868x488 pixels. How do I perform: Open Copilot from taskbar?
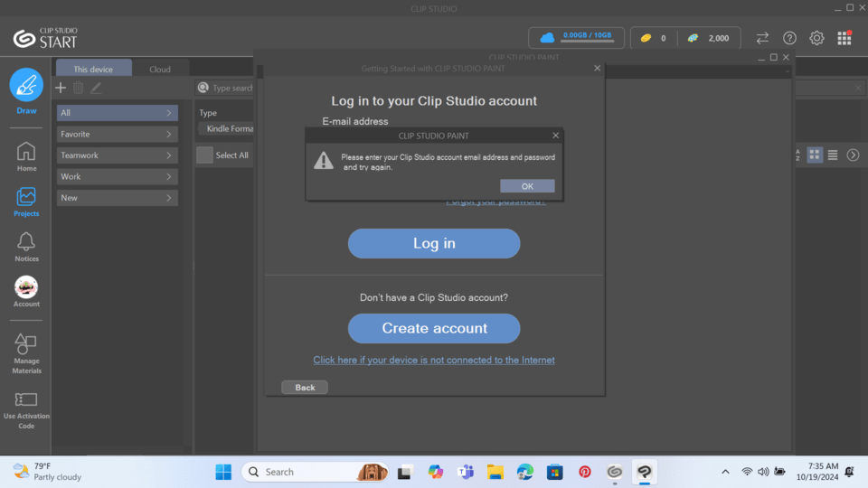(436, 472)
